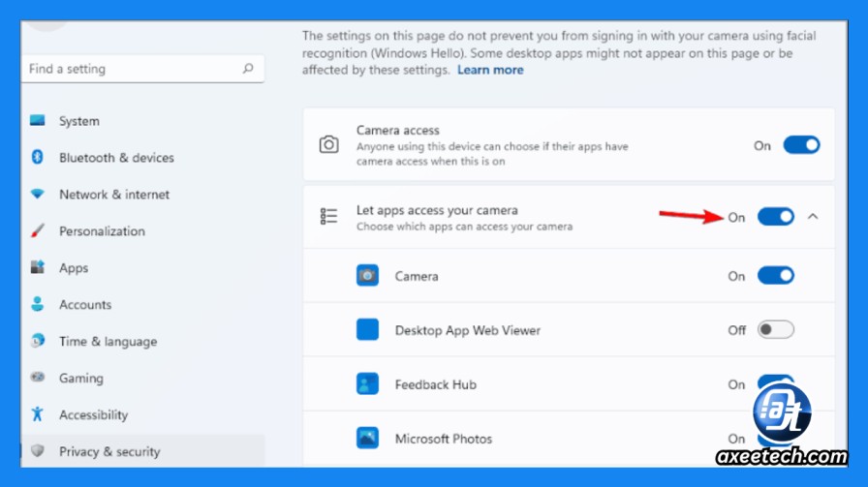Turn off the Camera access toggle
Viewport: 868px width, 487px height.
point(801,145)
